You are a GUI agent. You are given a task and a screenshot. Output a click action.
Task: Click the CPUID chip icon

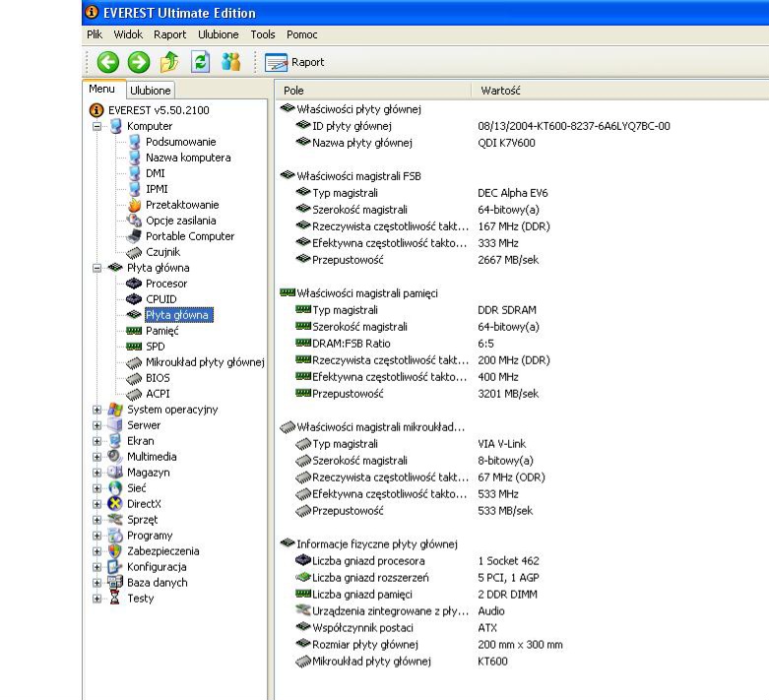134,299
